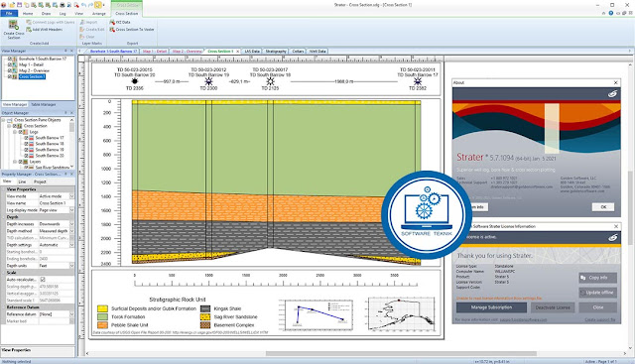Toggle checkbox for Cross Section 1 view
The width and height of the screenshot is (635, 364).
click(10, 76)
